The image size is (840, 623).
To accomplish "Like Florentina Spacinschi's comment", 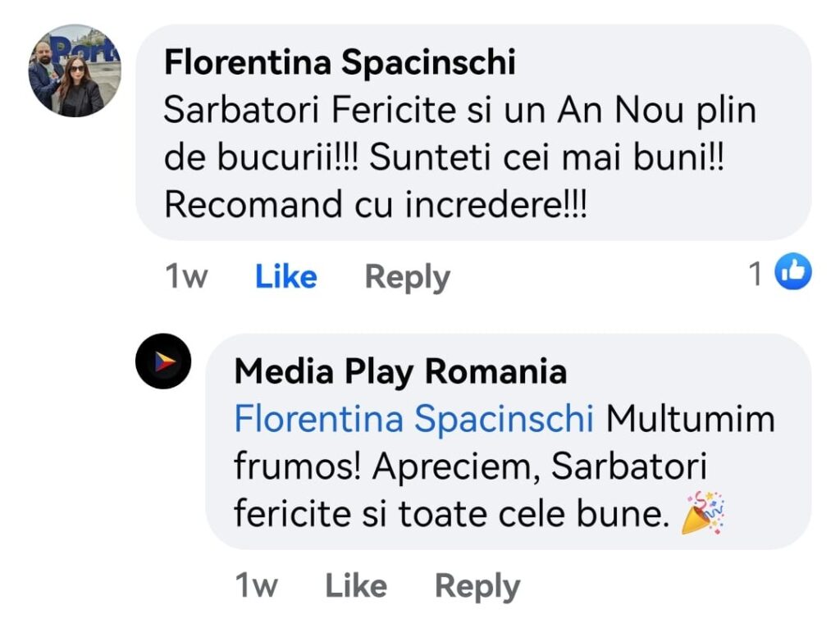I will click(285, 277).
